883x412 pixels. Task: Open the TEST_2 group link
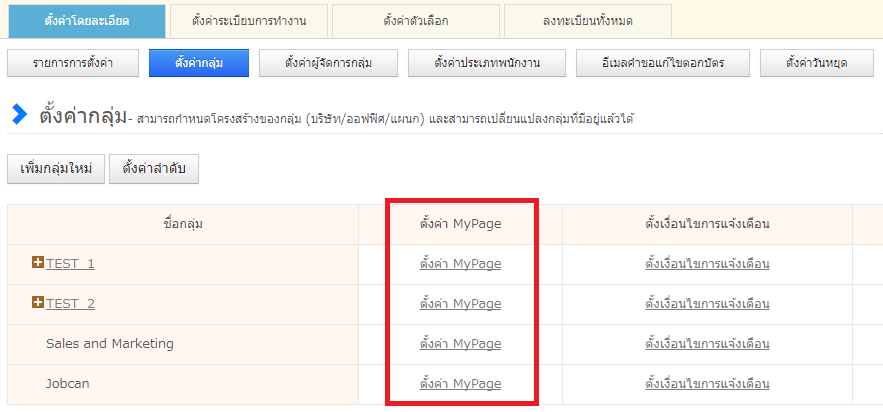tap(70, 304)
